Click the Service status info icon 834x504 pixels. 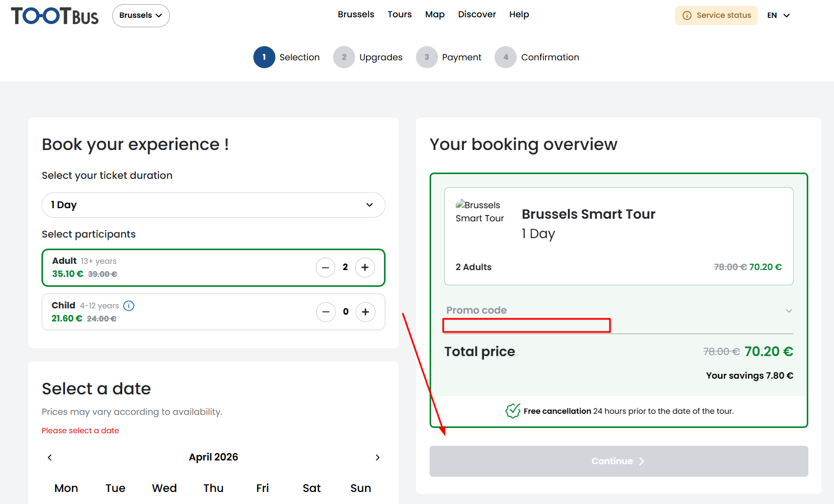[x=687, y=15]
